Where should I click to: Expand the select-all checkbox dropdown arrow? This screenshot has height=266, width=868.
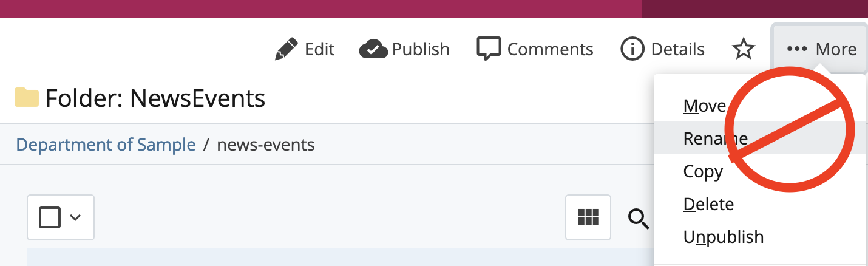point(75,217)
